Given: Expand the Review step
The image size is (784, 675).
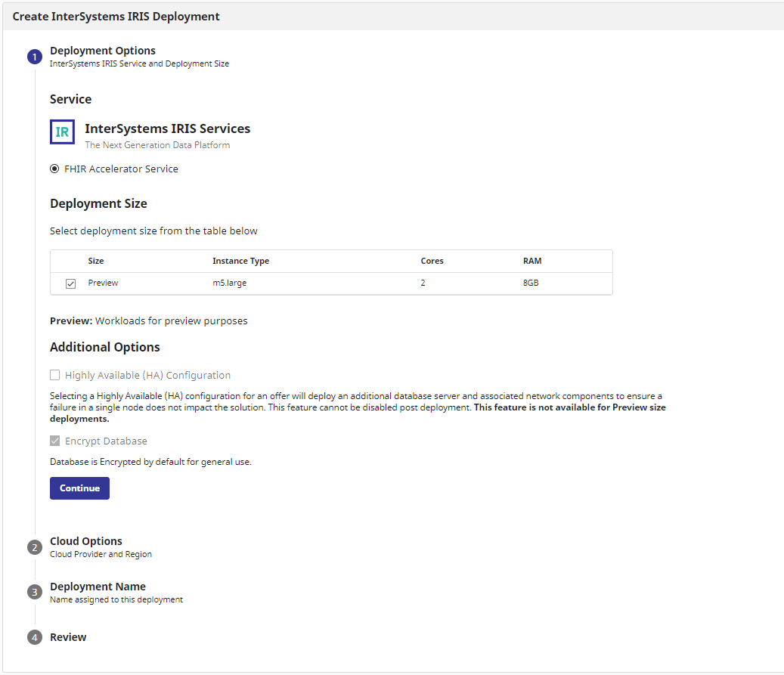Looking at the screenshot, I should point(68,637).
